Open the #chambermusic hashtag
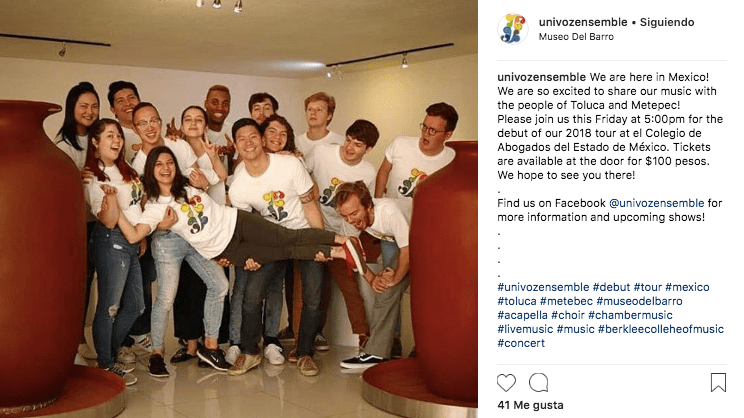The height and width of the screenshot is (418, 744). point(630,315)
